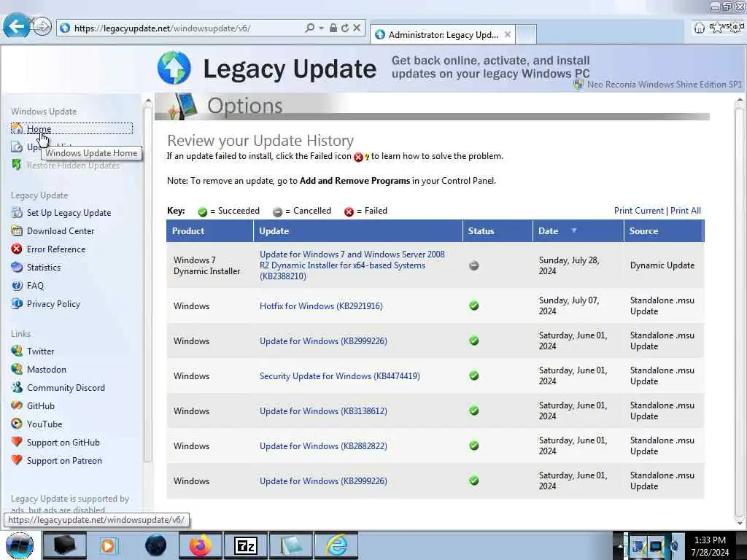Open 7-Zip from the taskbar
The height and width of the screenshot is (560, 747).
click(x=245, y=545)
